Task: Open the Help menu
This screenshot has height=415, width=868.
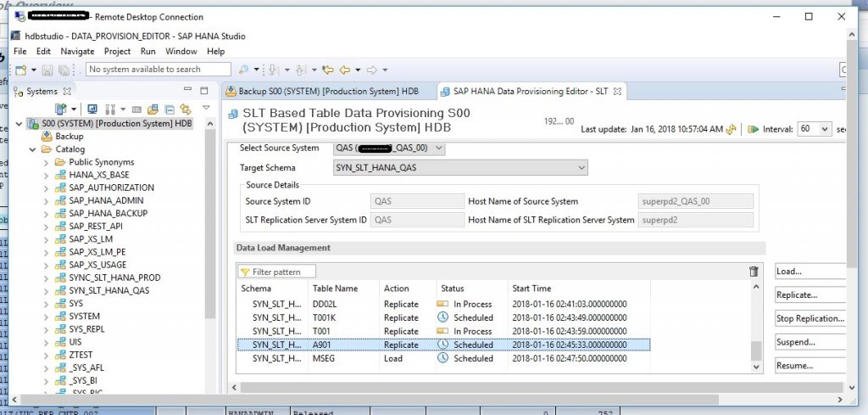Action: [x=215, y=51]
